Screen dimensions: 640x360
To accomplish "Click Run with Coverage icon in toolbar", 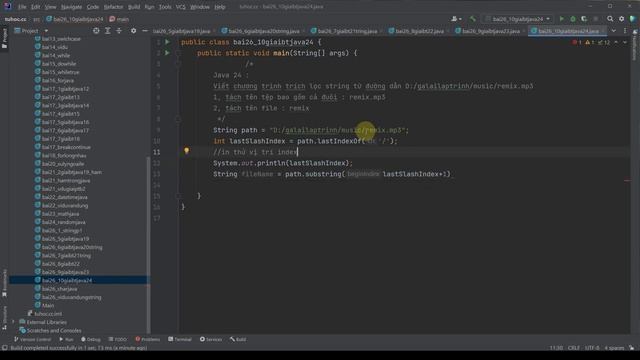I will [584, 19].
